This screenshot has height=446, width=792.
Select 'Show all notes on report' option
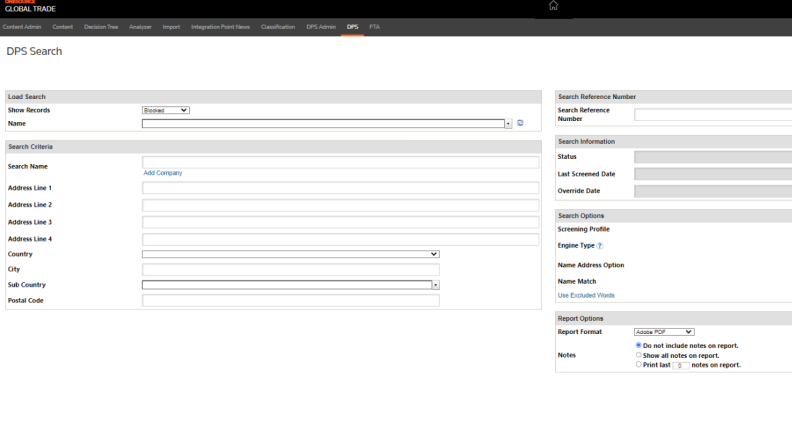coord(639,354)
